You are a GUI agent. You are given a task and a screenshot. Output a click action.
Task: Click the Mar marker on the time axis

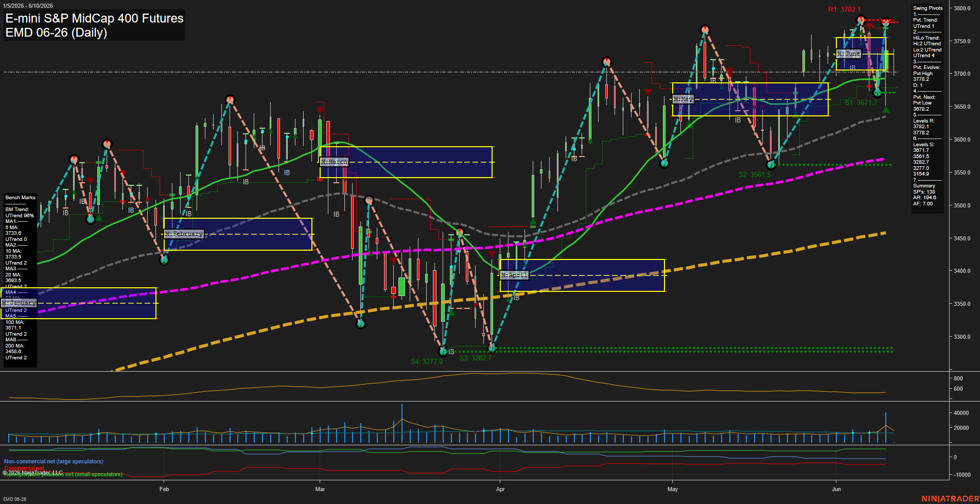click(320, 489)
